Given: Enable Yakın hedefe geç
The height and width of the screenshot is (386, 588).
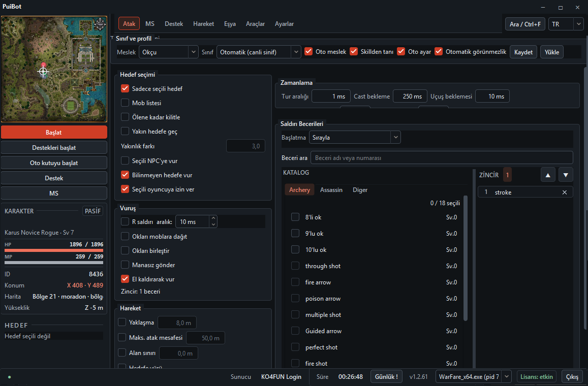Looking at the screenshot, I should (x=125, y=131).
